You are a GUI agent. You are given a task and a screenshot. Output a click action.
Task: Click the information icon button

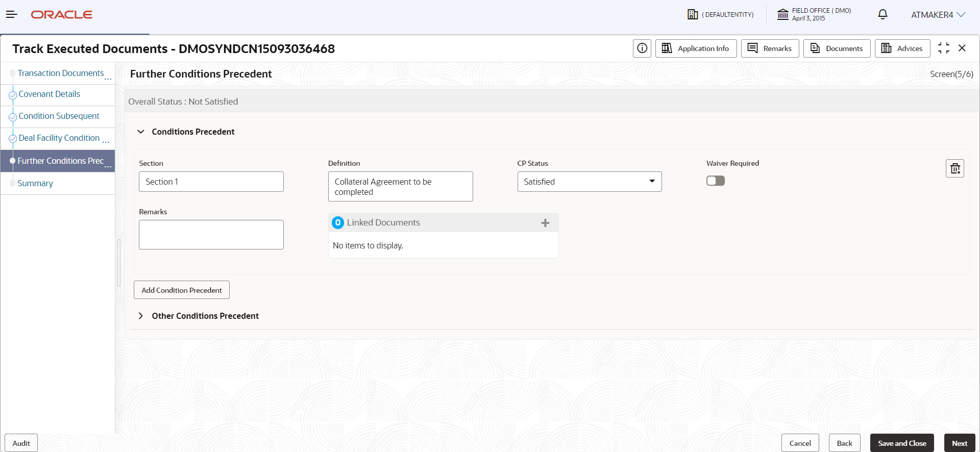coord(642,48)
